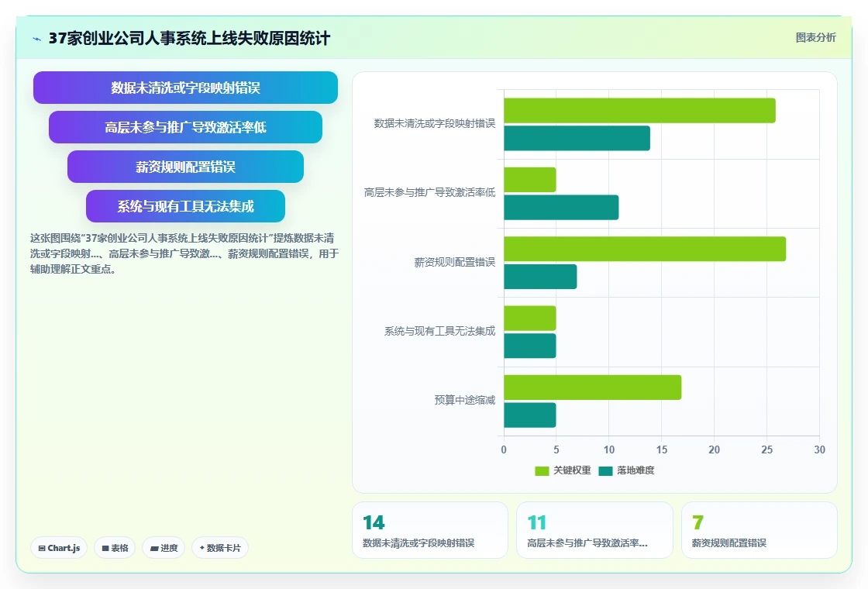This screenshot has height=589, width=868.
Task: Click the x-axis tick value 30
Action: (x=819, y=450)
